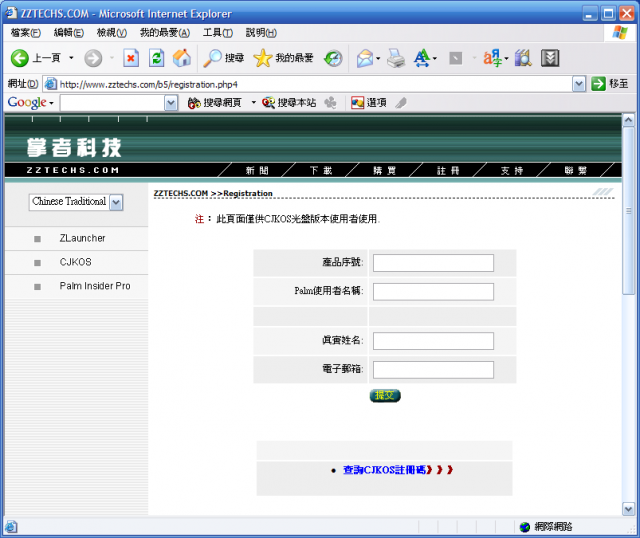Expand the Google 'Search web' dropdown arrow
Image resolution: width=640 pixels, height=538 pixels.
pyautogui.click(x=253, y=102)
